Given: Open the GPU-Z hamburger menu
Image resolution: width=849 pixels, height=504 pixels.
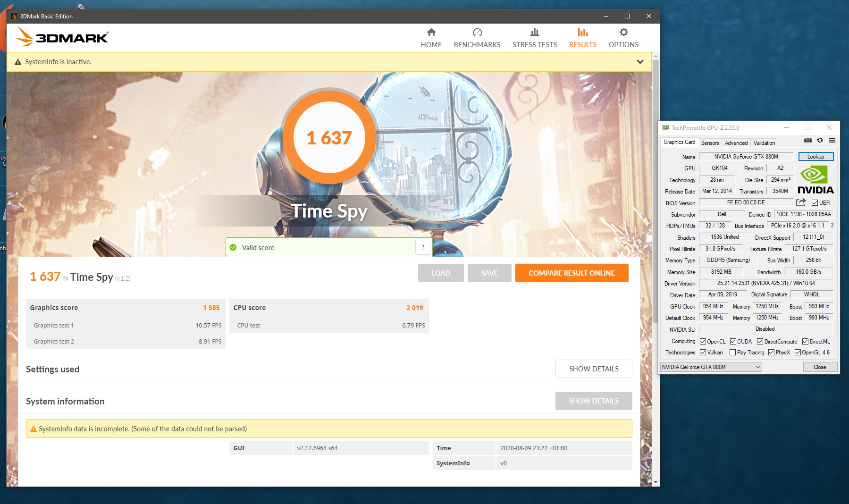Looking at the screenshot, I should click(x=832, y=140).
